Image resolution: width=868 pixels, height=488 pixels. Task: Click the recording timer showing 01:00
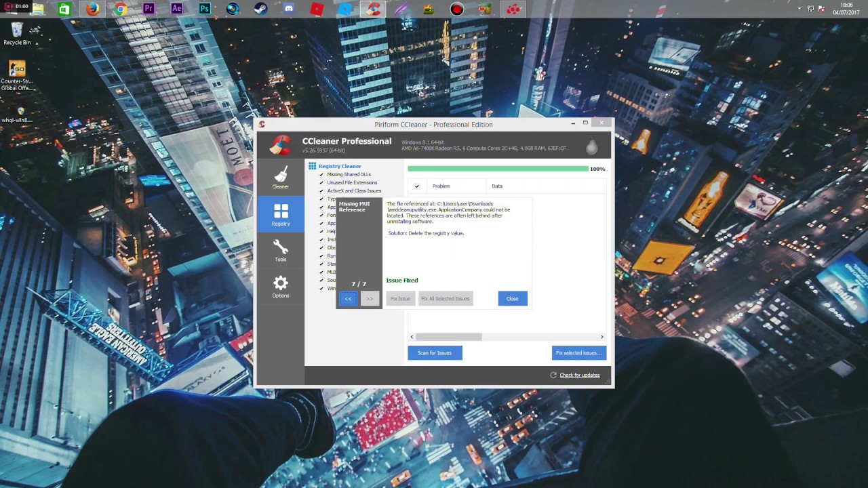[16, 7]
